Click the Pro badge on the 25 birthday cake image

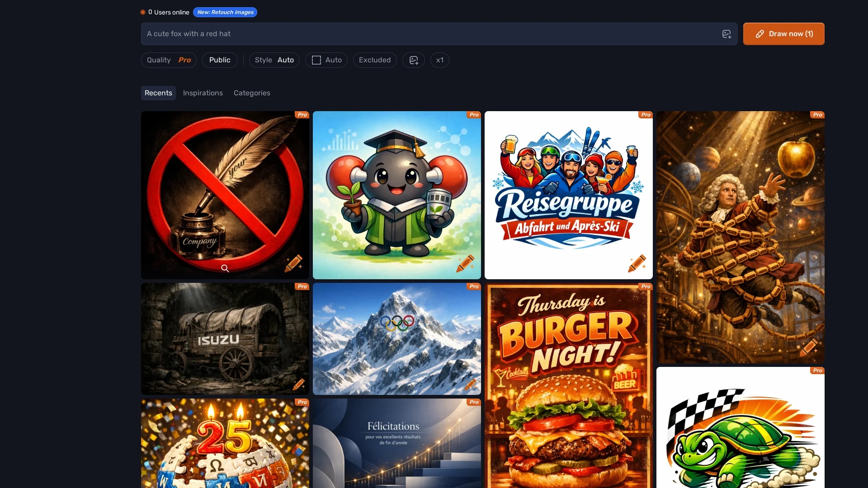pyautogui.click(x=302, y=402)
